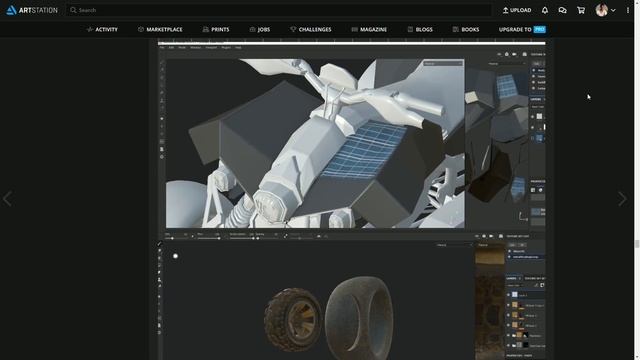Click the notifications bell icon
The image size is (640, 360).
pyautogui.click(x=544, y=10)
